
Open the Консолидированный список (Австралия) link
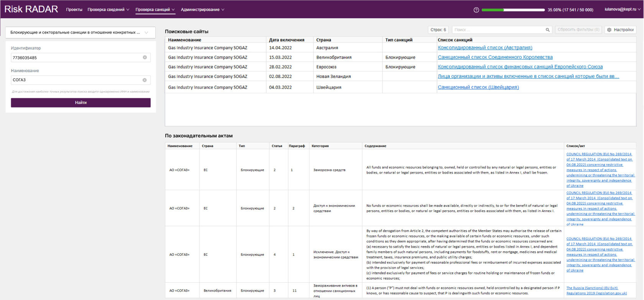(x=485, y=48)
